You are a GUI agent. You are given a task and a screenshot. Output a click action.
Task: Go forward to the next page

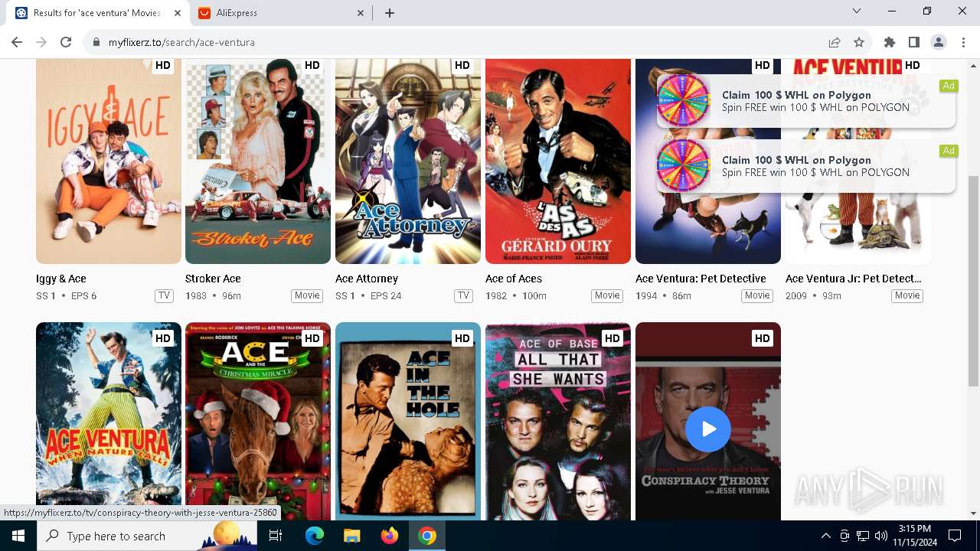[x=41, y=42]
